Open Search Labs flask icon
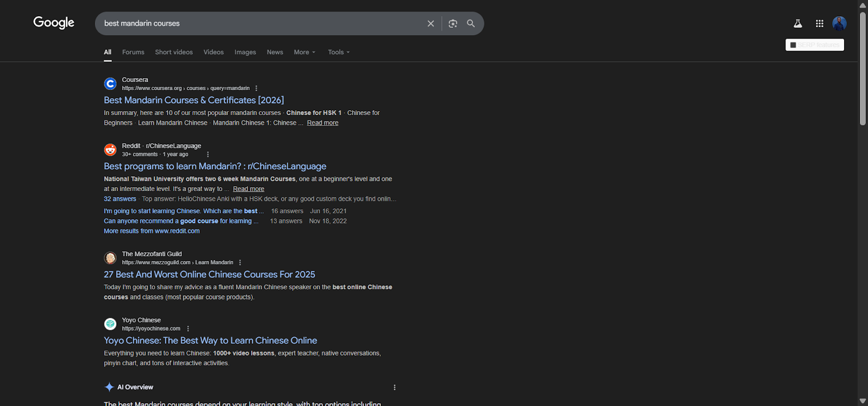Viewport: 868px width, 406px height. (798, 23)
